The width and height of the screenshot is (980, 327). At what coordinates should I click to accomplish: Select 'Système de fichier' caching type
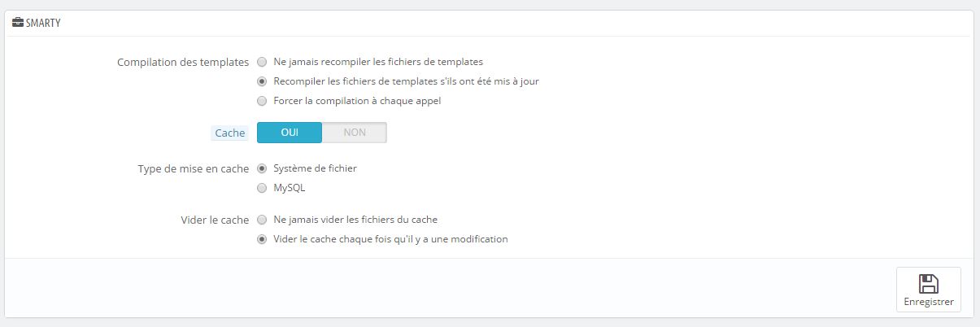(x=262, y=168)
